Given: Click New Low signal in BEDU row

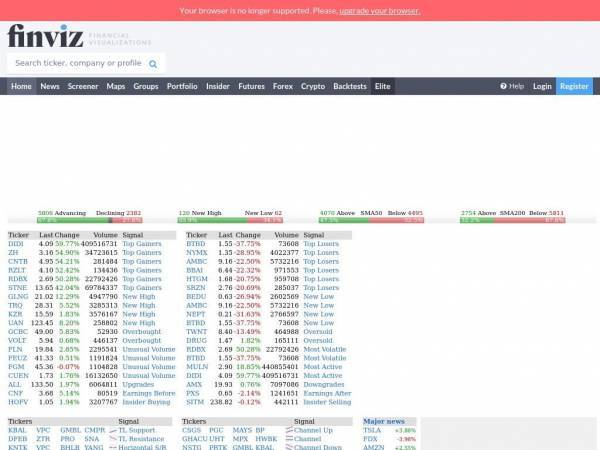Looking at the screenshot, I should pos(319,297).
